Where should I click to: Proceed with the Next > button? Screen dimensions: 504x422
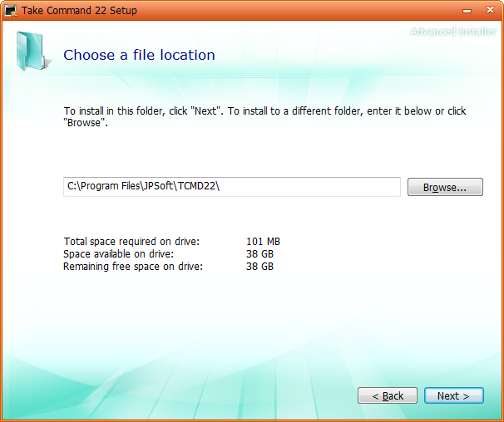[453, 395]
